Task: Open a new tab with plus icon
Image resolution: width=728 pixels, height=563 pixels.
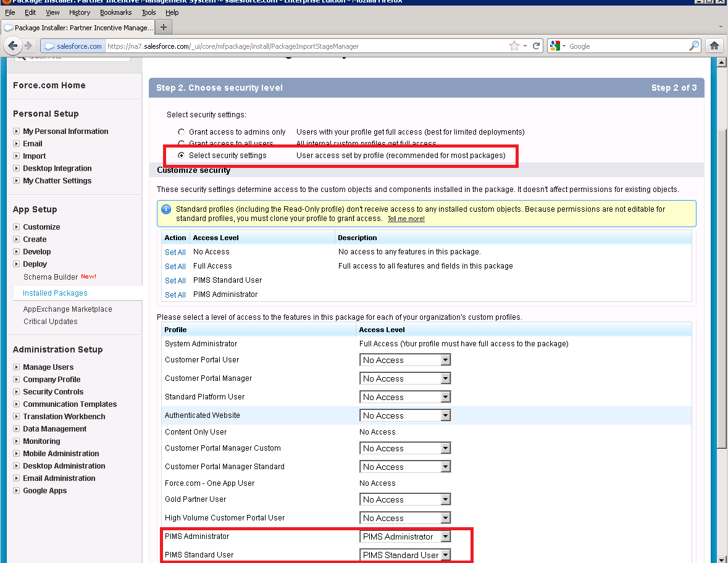Action: coord(164,27)
